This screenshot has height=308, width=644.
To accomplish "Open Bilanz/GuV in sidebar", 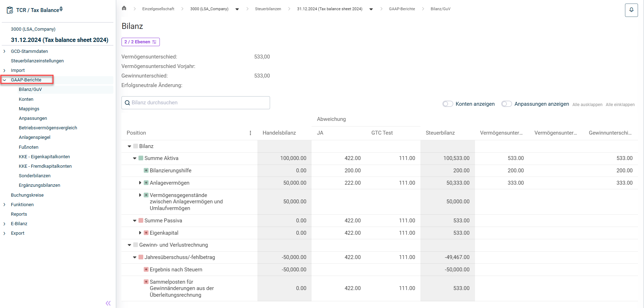I will pos(30,90).
